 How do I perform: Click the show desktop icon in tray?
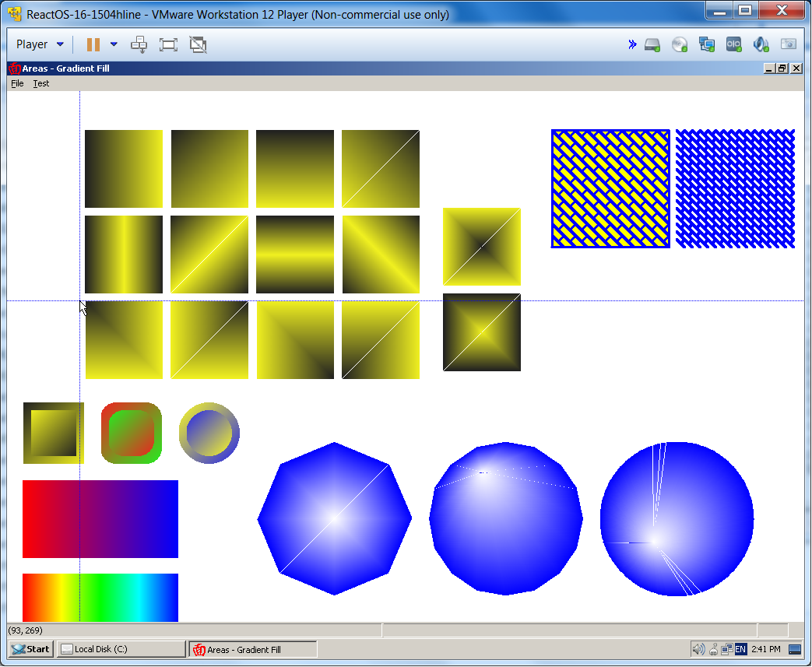click(x=795, y=649)
